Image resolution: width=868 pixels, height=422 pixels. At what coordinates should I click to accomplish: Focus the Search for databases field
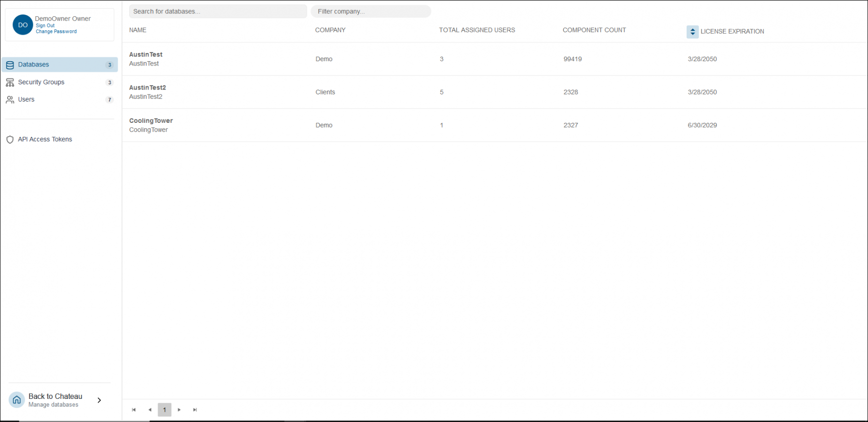[218, 11]
